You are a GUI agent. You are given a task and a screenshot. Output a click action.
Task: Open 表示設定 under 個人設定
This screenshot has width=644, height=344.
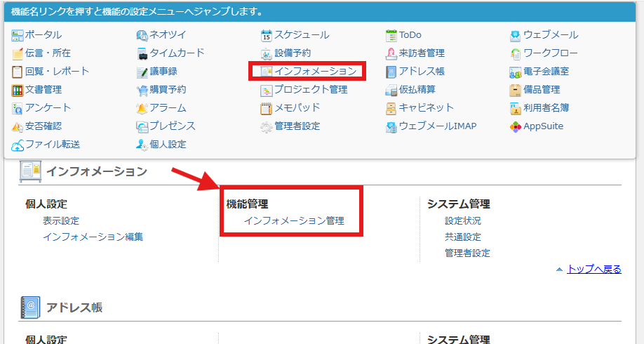[61, 220]
